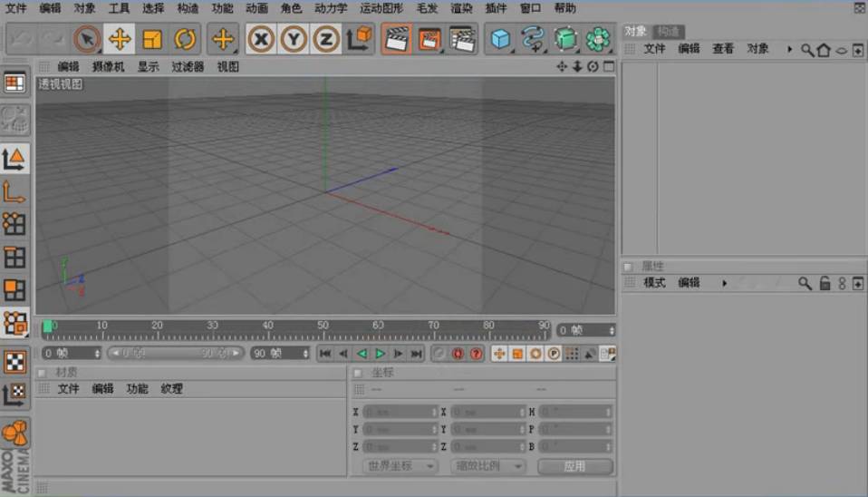Open the spline pen tool icon
868x497 pixels.
[x=533, y=39]
